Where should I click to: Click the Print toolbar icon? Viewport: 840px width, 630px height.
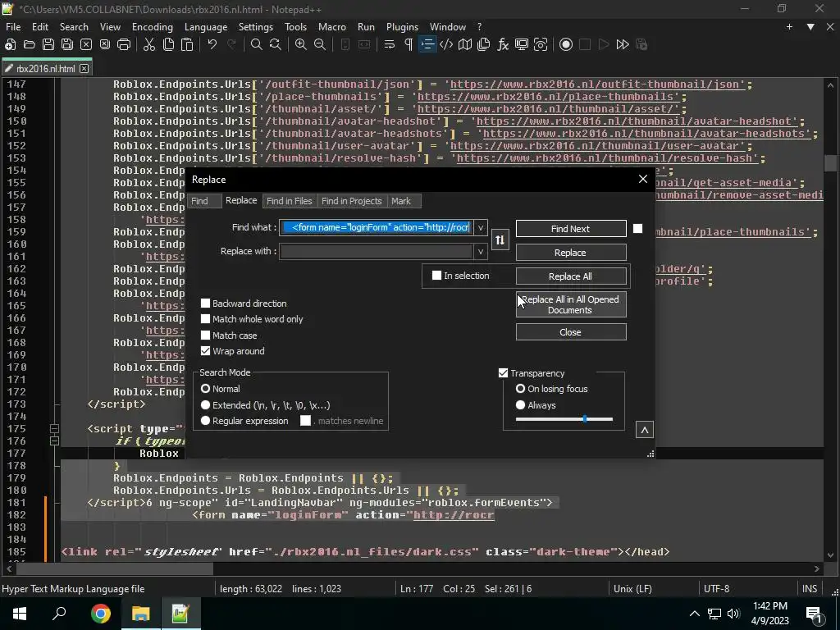point(124,44)
